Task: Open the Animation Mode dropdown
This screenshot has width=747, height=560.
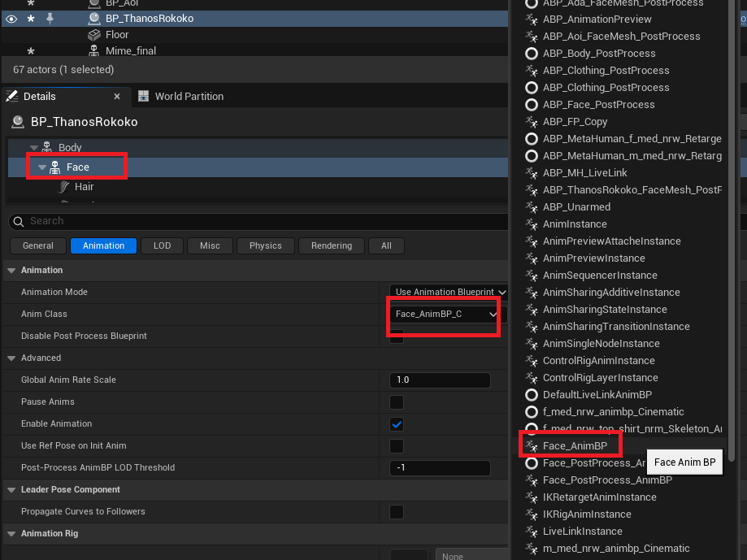Action: coord(449,292)
